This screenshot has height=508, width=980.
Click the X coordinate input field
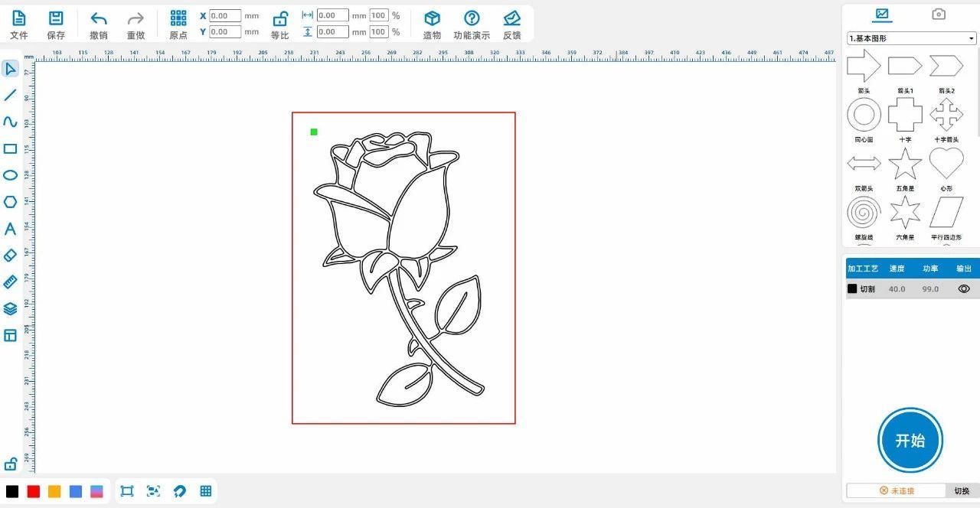225,15
